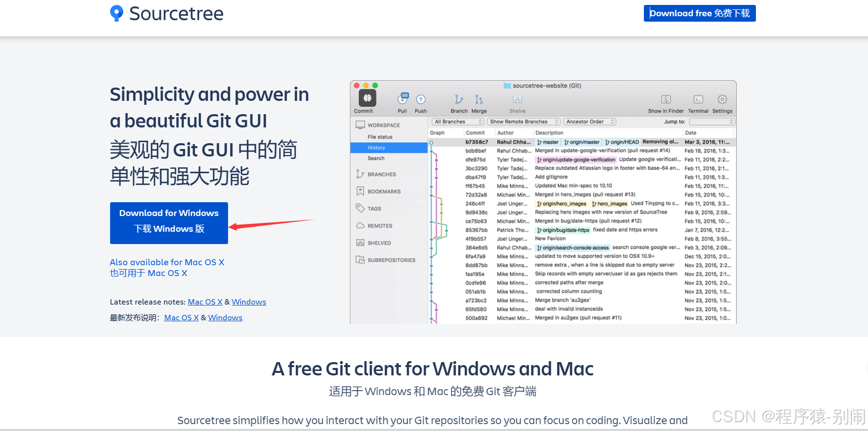This screenshot has height=431, width=868.
Task: Click the Description column header
Action: (x=550, y=133)
